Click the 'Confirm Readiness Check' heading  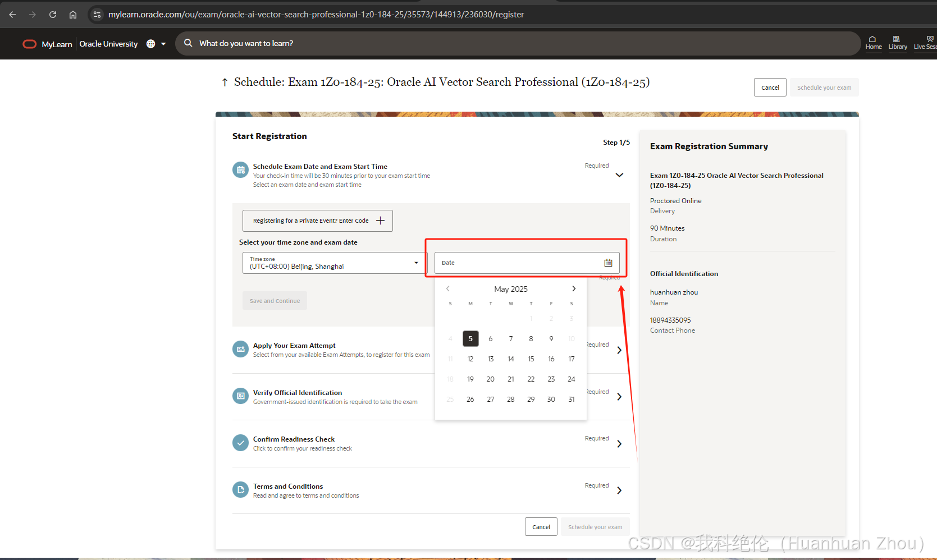pyautogui.click(x=294, y=439)
